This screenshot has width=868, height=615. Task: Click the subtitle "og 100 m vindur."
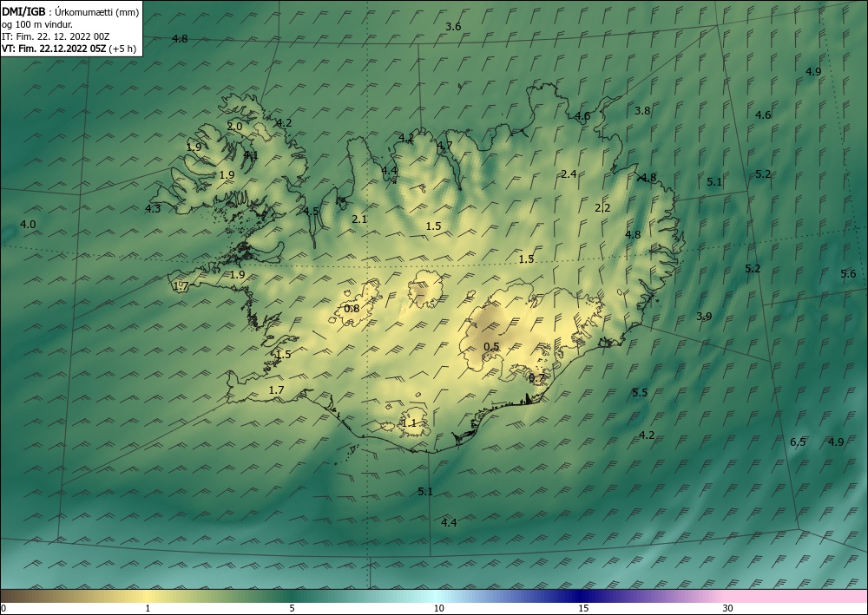point(37,24)
